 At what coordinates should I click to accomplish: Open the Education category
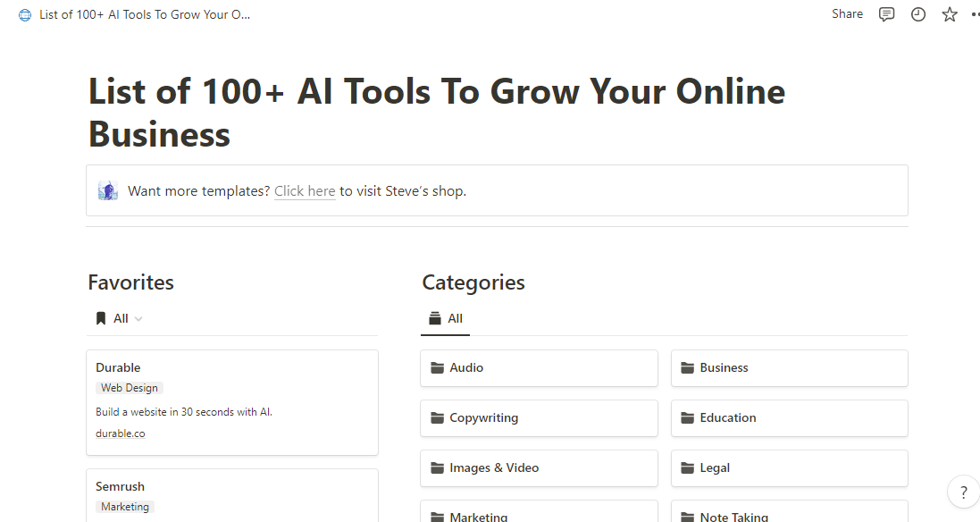click(x=790, y=417)
